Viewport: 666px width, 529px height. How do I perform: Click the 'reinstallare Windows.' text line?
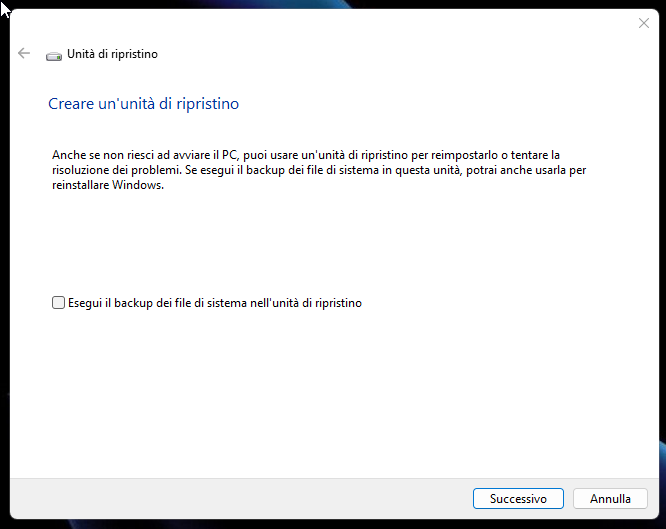point(107,186)
